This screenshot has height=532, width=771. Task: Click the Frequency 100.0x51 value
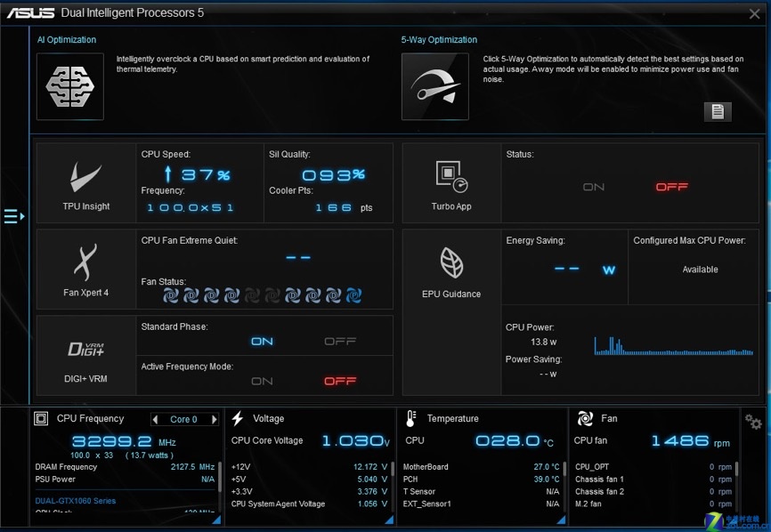[x=190, y=208]
